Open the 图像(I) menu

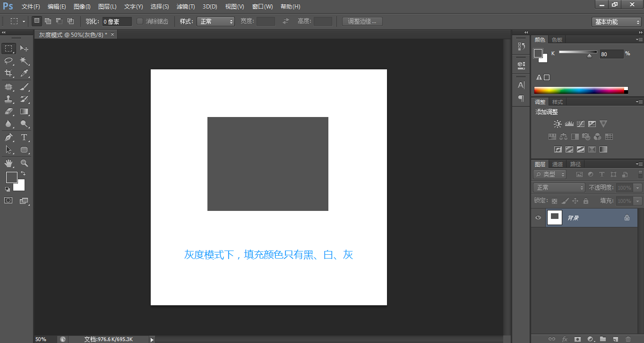pos(82,7)
